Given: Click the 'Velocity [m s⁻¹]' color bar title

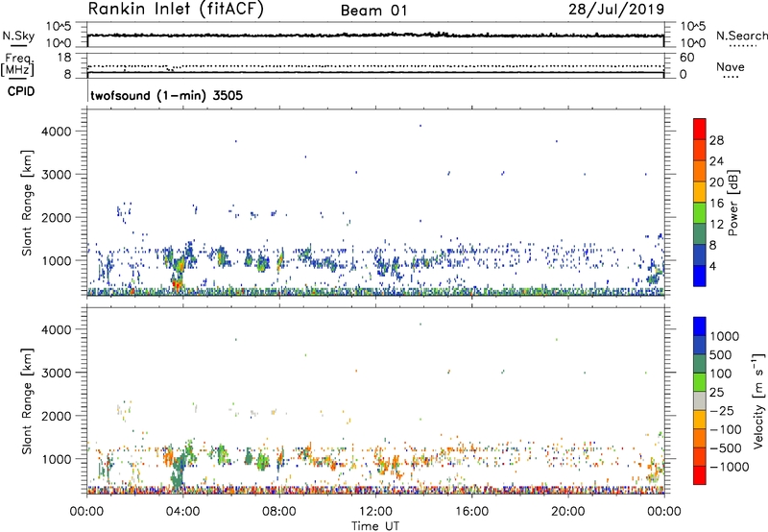Looking at the screenshot, I should pos(758,400).
